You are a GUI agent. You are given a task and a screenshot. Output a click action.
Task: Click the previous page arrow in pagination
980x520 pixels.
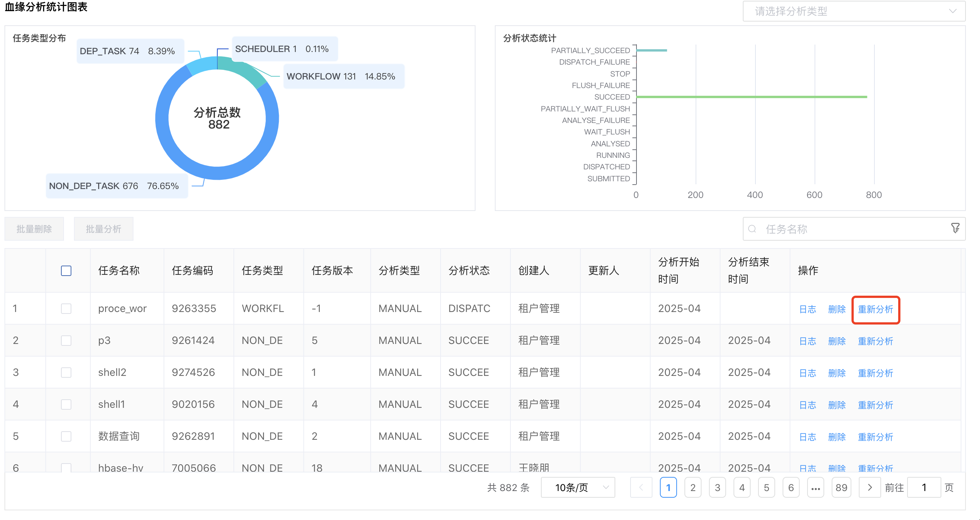pyautogui.click(x=641, y=487)
